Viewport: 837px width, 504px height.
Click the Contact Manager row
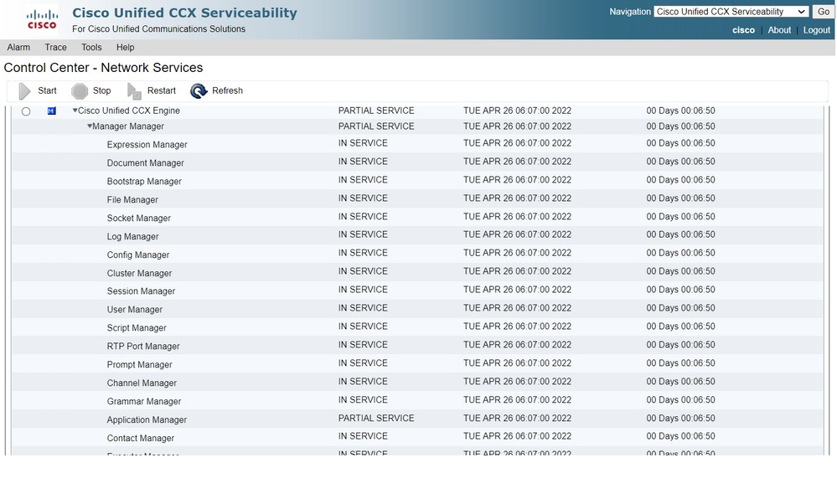(417, 437)
